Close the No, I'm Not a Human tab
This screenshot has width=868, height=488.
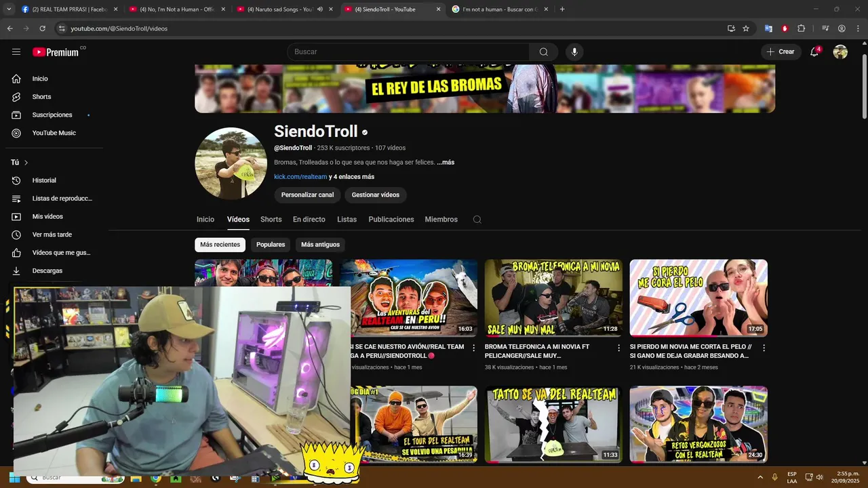(x=223, y=9)
